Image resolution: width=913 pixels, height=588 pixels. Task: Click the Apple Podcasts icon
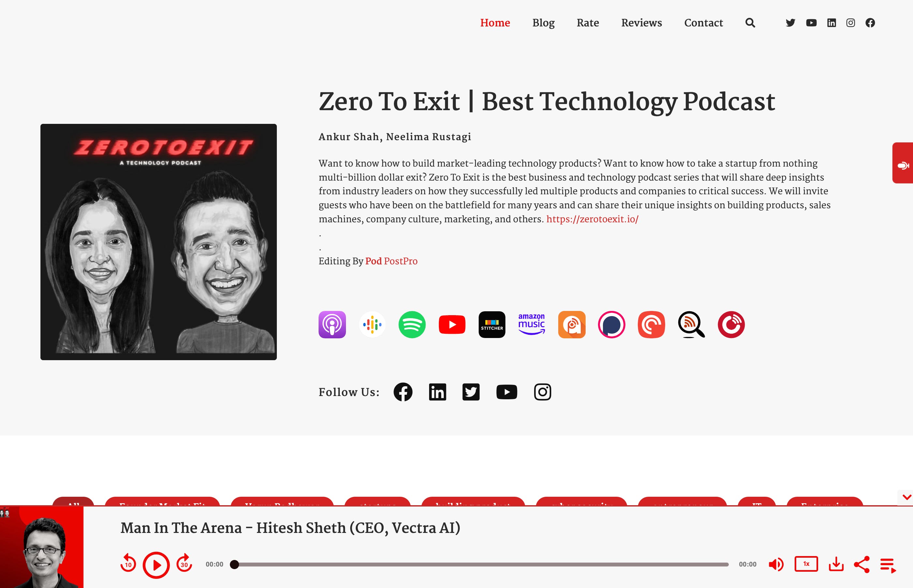pos(332,325)
